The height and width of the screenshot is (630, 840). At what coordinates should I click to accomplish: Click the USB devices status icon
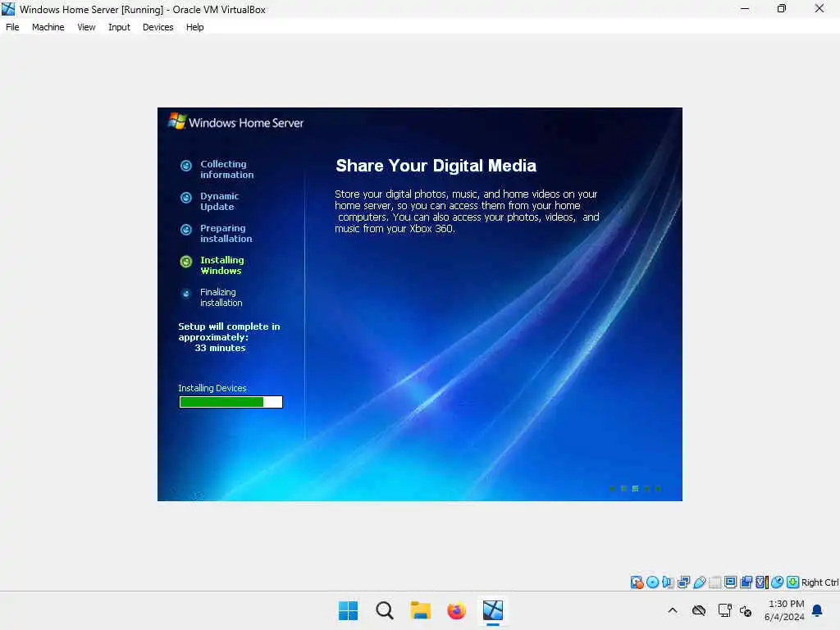(699, 582)
